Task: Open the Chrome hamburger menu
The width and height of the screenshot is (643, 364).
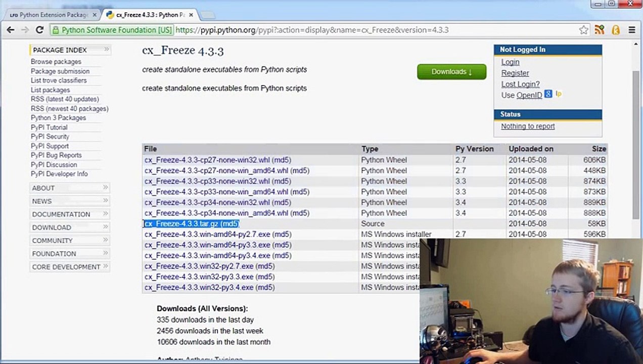Action: [632, 30]
